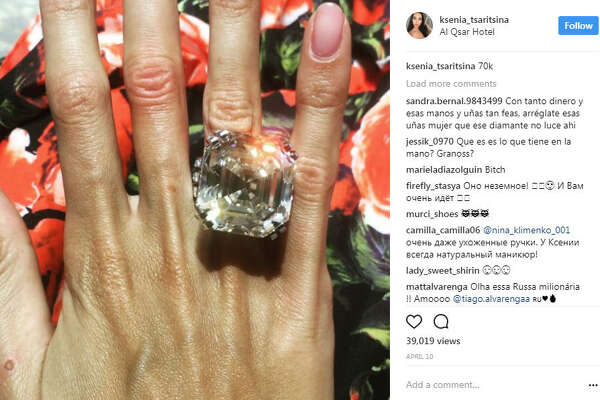Viewport: 600px width, 400px height.
Task: Open @tiago.alvarengaa mention
Action: click(x=491, y=299)
